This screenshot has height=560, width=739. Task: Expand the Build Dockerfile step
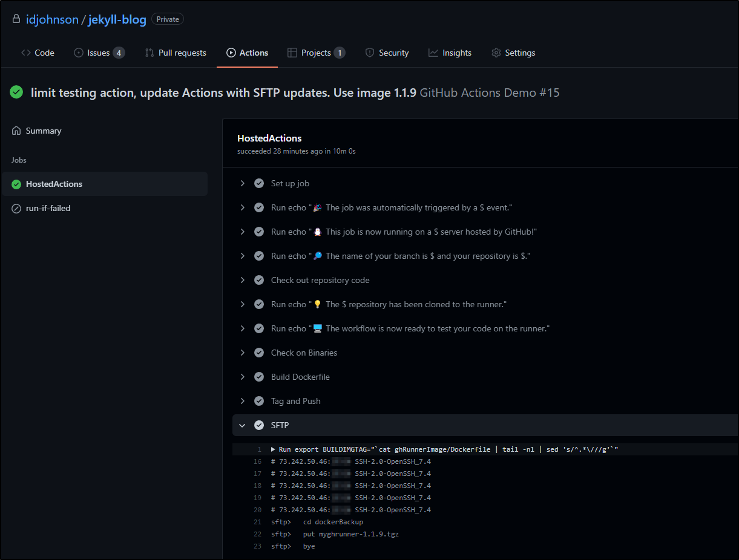242,377
